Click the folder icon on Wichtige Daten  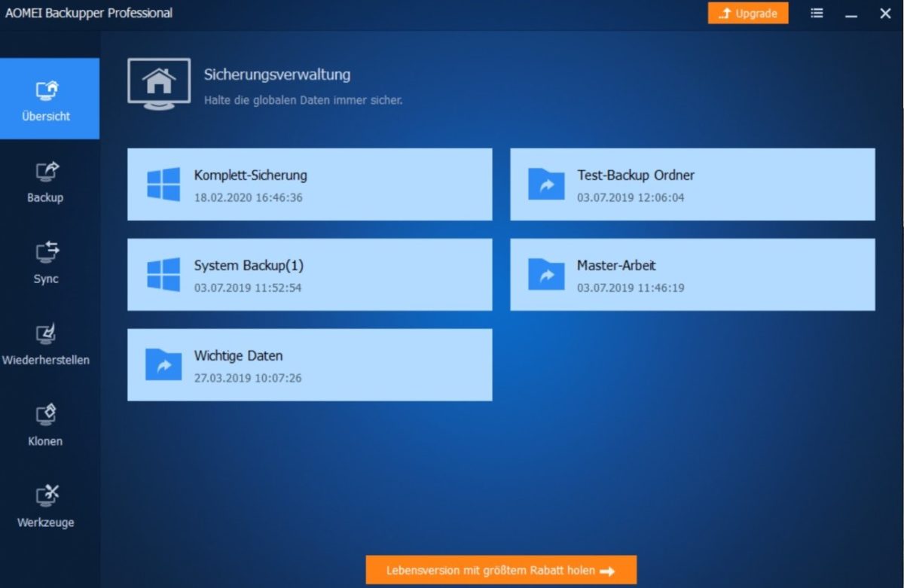163,364
